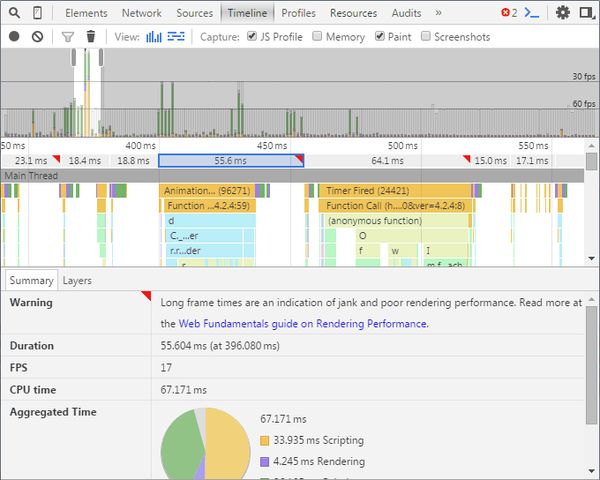Click the dock side toggle icon

(586, 13)
